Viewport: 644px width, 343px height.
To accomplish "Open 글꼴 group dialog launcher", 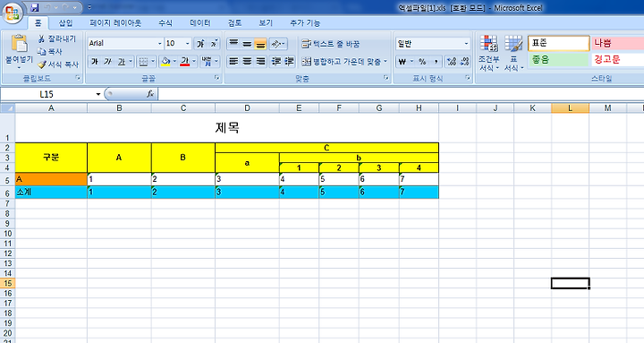I will point(216,77).
